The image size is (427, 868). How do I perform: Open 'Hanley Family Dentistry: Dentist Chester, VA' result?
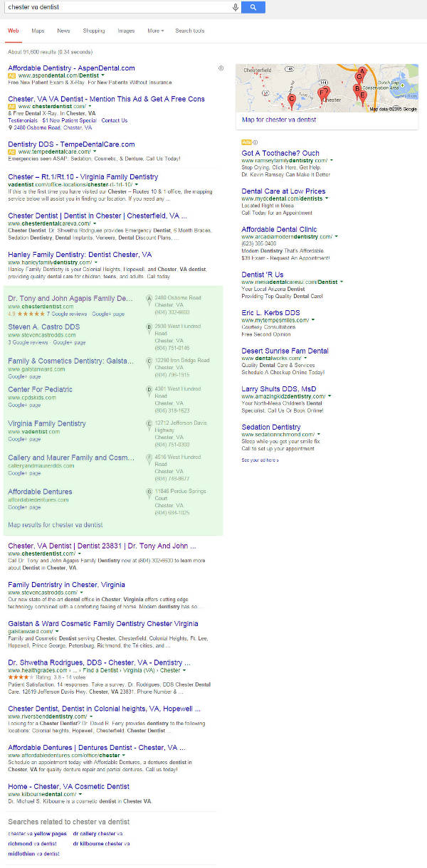(80, 254)
